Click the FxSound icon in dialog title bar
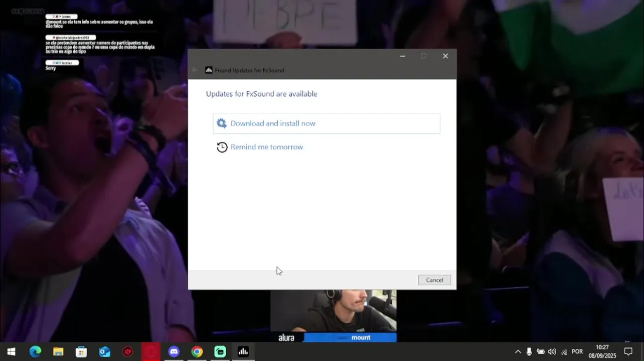 pos(209,70)
